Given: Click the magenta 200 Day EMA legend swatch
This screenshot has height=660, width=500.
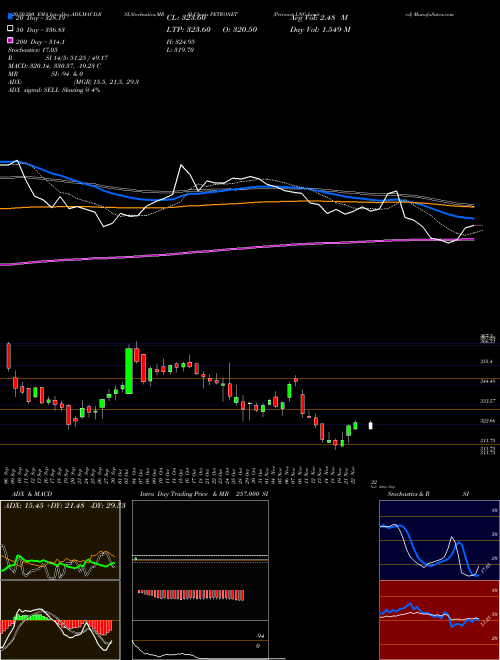Looking at the screenshot, I should [x=10, y=41].
